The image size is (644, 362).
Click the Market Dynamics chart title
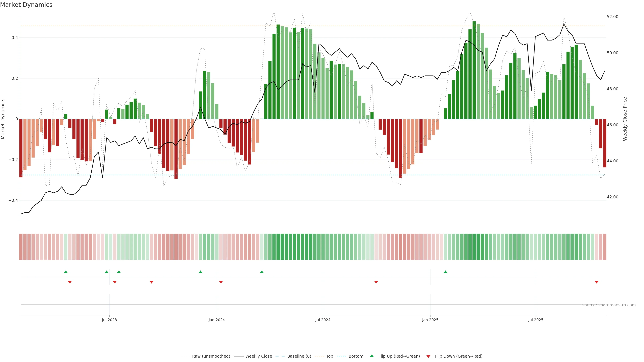[26, 5]
